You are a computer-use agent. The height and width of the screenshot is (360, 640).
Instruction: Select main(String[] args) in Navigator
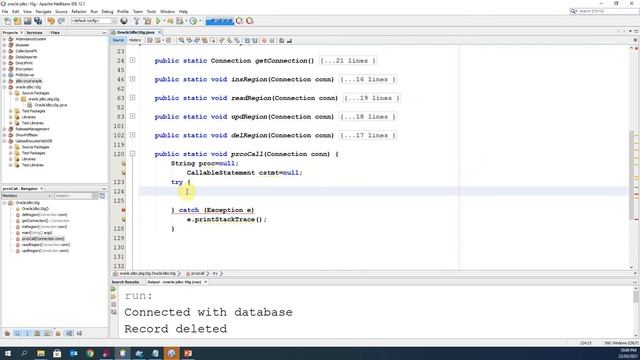pyautogui.click(x=37, y=233)
